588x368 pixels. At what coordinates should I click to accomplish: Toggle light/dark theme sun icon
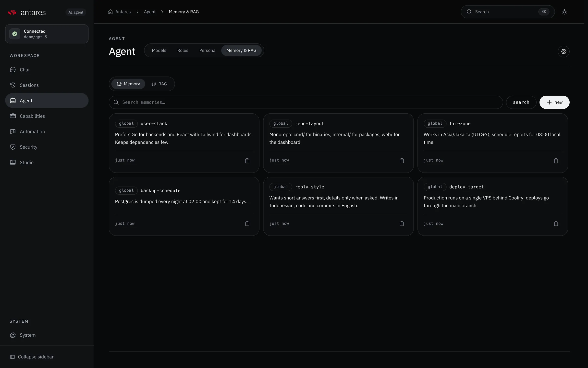click(564, 12)
